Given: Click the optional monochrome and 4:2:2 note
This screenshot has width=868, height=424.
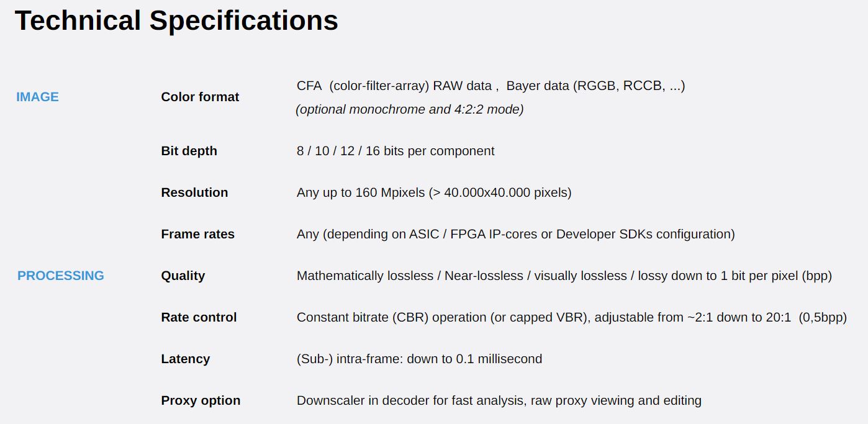Looking at the screenshot, I should click(x=410, y=109).
